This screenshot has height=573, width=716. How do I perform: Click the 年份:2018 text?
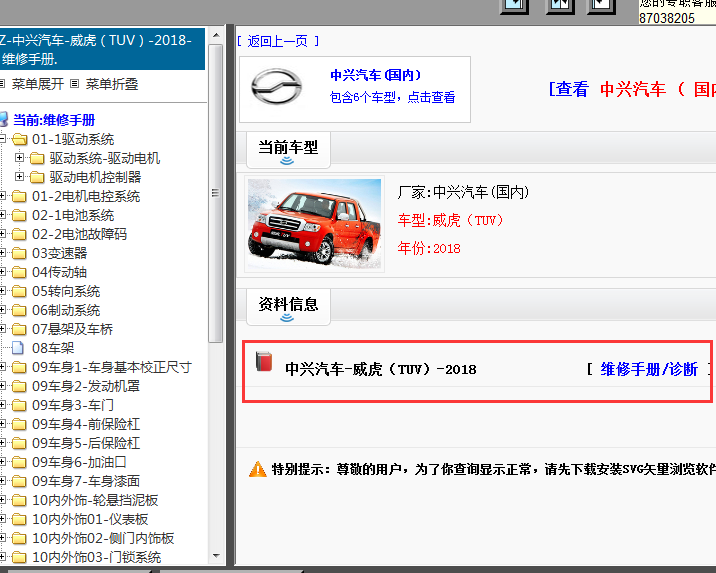pos(429,248)
